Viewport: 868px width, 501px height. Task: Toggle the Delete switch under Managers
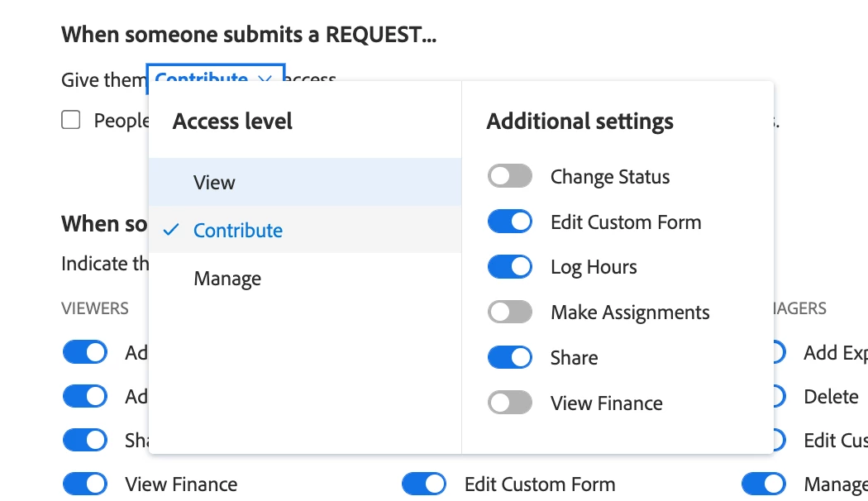click(778, 396)
